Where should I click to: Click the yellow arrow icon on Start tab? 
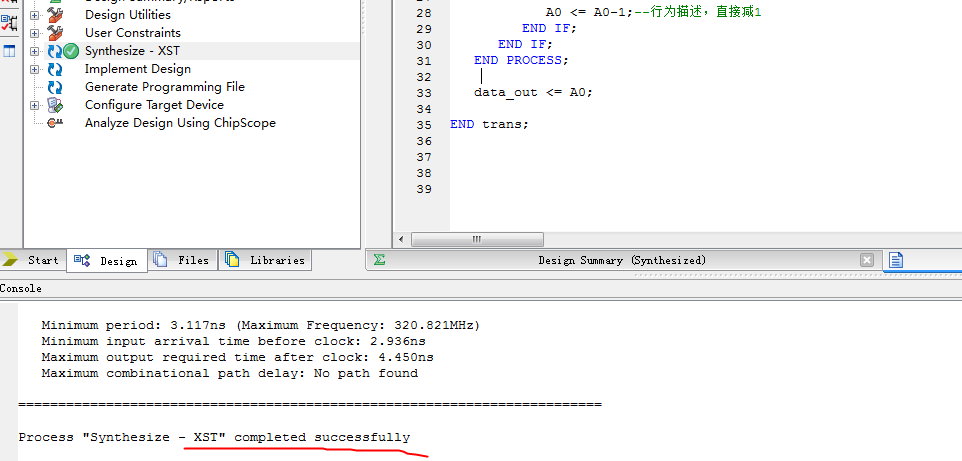[10, 260]
